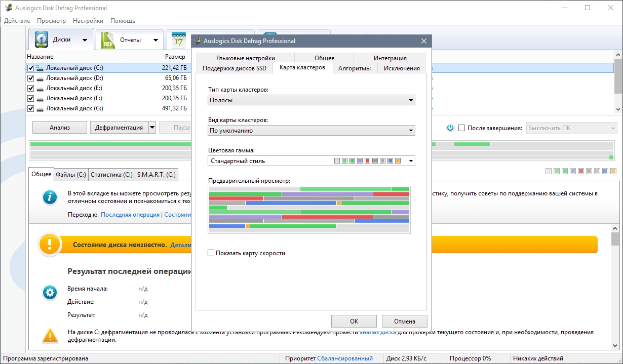
Task: Open the Просмотр menu
Action: pyautogui.click(x=51, y=21)
